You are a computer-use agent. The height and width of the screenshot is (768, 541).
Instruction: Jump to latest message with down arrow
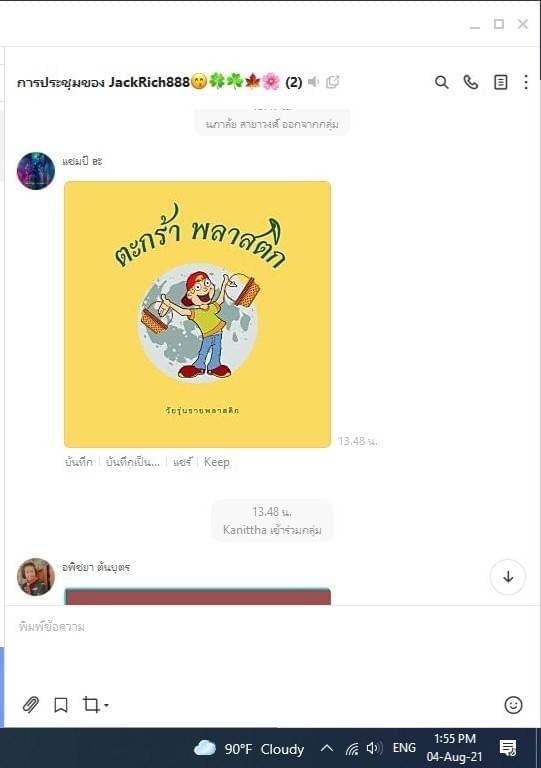(x=508, y=576)
